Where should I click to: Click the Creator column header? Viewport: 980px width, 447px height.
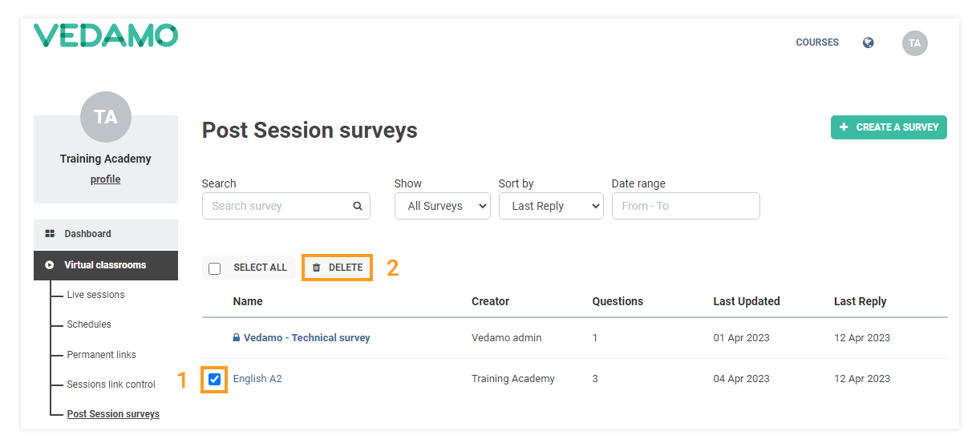click(491, 302)
